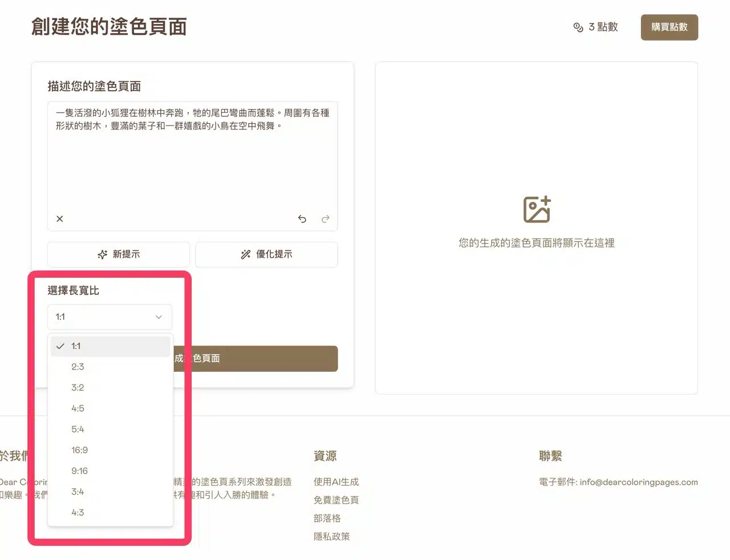Select 4:5 from the ratio list
Viewport: 730px width, 560px height.
78,408
